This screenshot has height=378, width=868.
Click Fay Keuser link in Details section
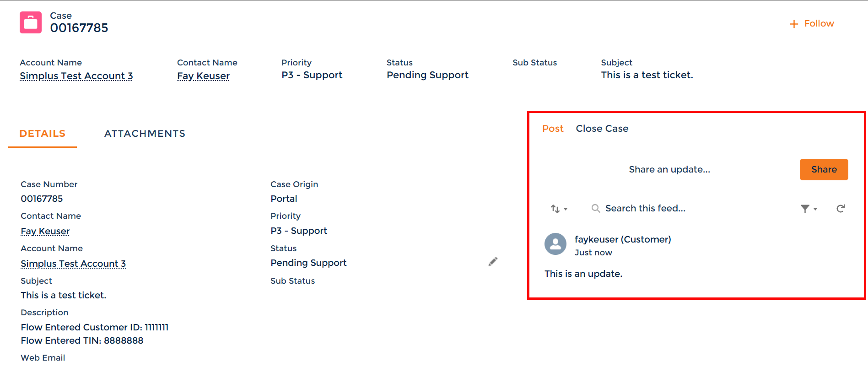[x=45, y=232]
